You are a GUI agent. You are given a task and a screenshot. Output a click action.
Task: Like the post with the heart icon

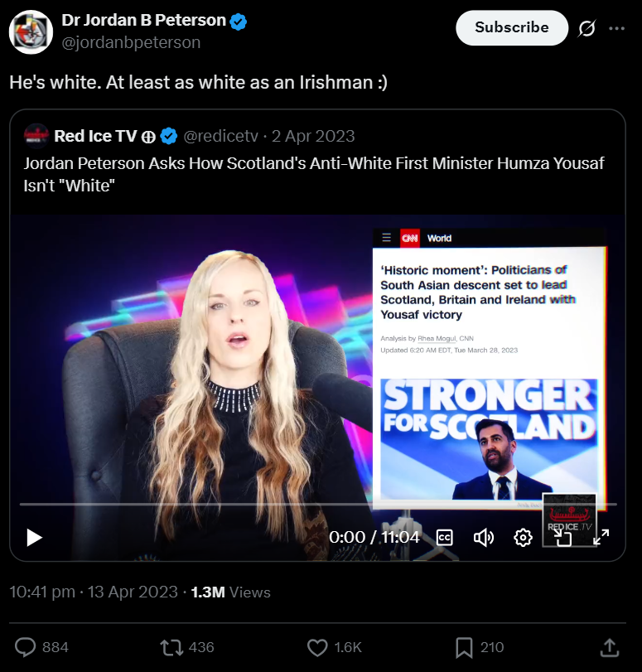coord(317,647)
